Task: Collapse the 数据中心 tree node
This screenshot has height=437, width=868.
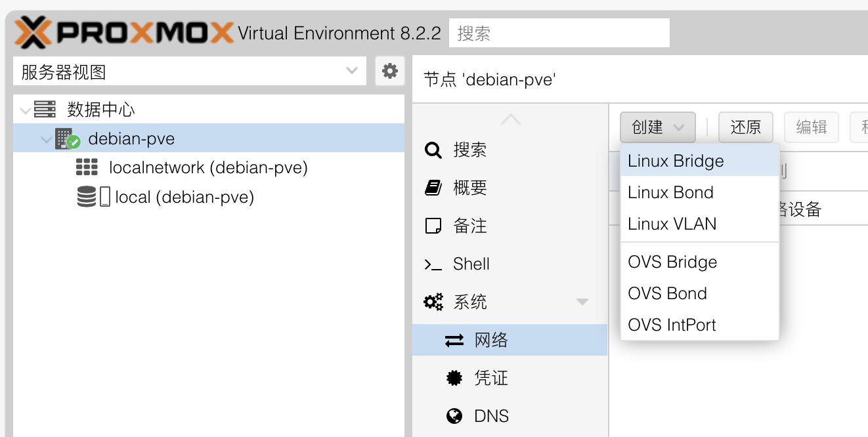Action: (26, 110)
